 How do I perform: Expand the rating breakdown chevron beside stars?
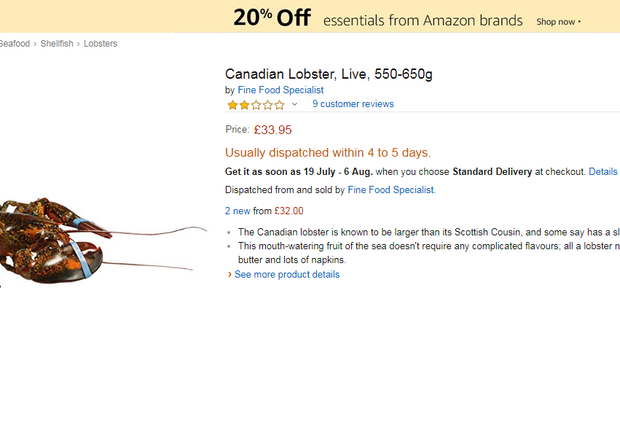[295, 104]
